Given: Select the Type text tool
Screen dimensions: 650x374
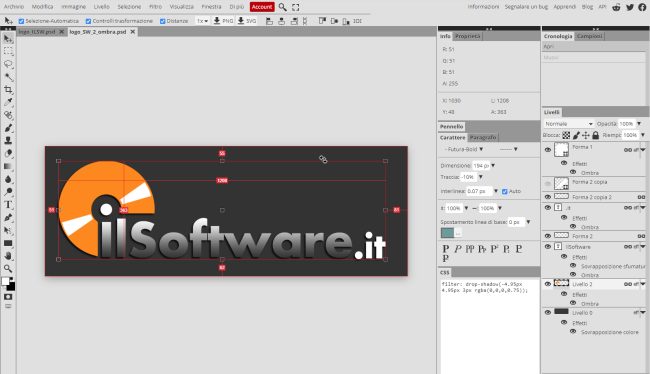Looking at the screenshot, I should (8, 204).
